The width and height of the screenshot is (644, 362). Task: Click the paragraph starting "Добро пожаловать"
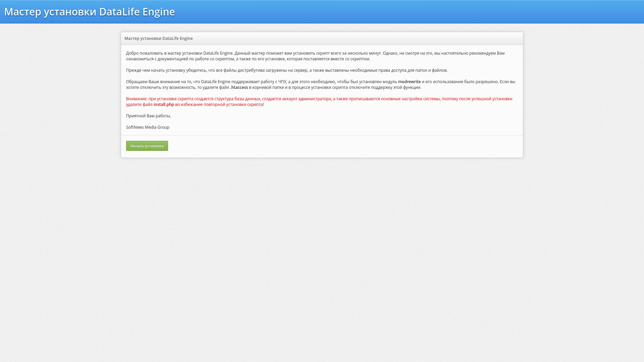click(x=315, y=56)
